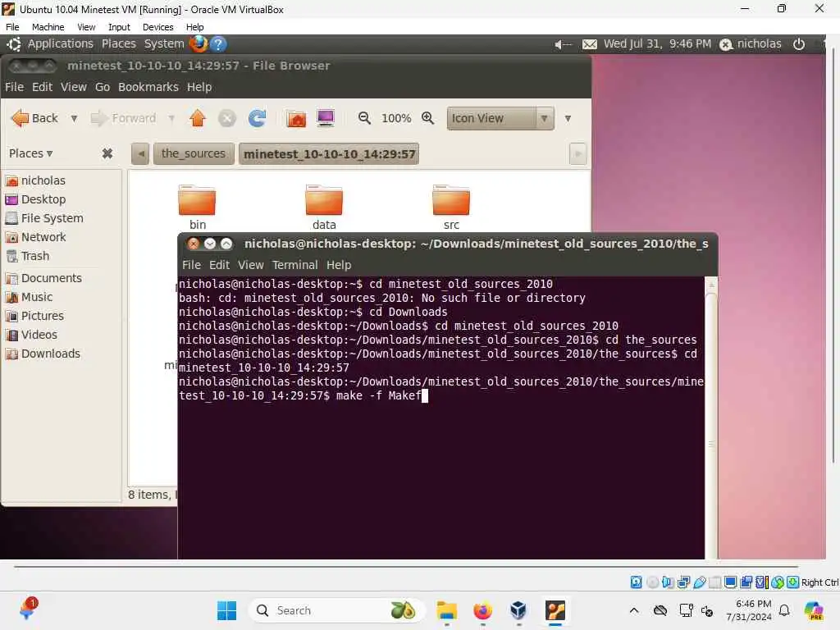Open the Ubuntu Applications menu
Viewport: 840px width, 630px height.
click(x=60, y=44)
